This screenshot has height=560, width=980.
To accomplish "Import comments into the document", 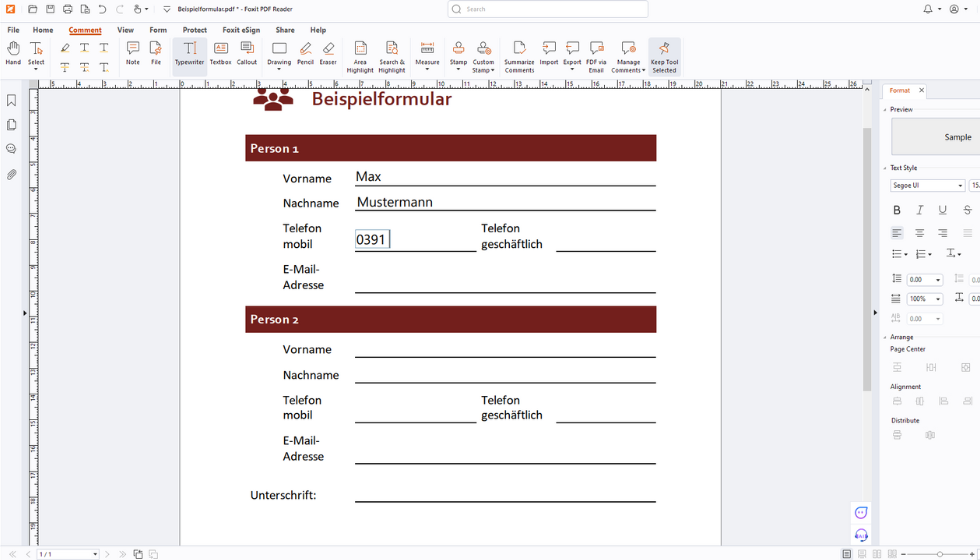I will click(549, 53).
